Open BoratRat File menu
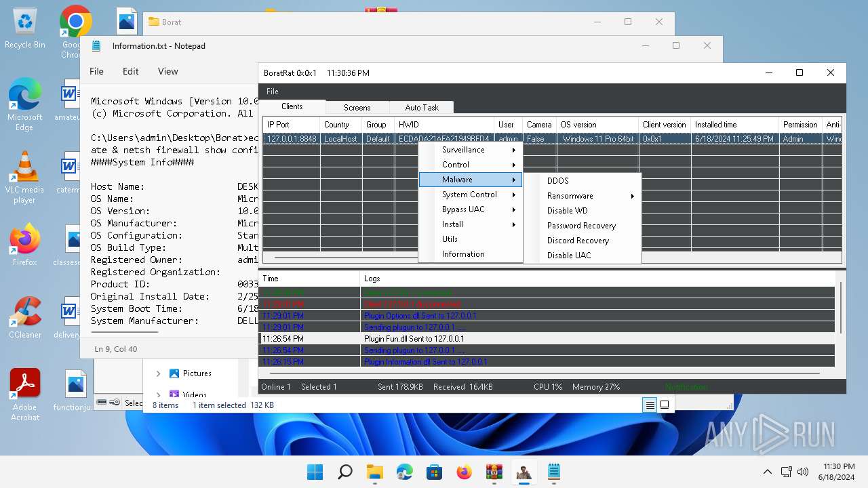The image size is (868, 488). (x=272, y=91)
